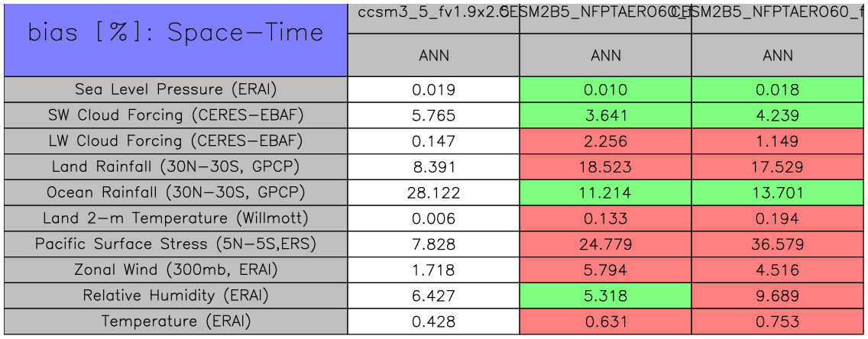
Task: Click the white cell showing 28.122
Action: pyautogui.click(x=433, y=192)
